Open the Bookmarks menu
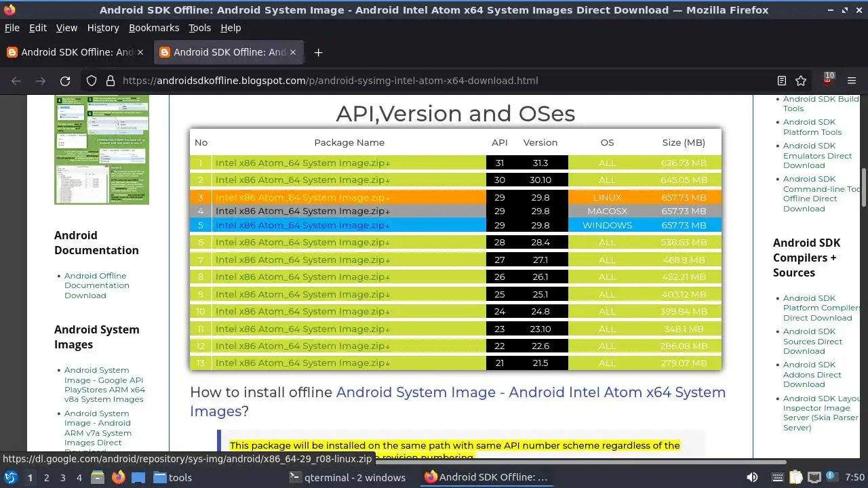The width and height of the screenshot is (868, 488). point(154,28)
